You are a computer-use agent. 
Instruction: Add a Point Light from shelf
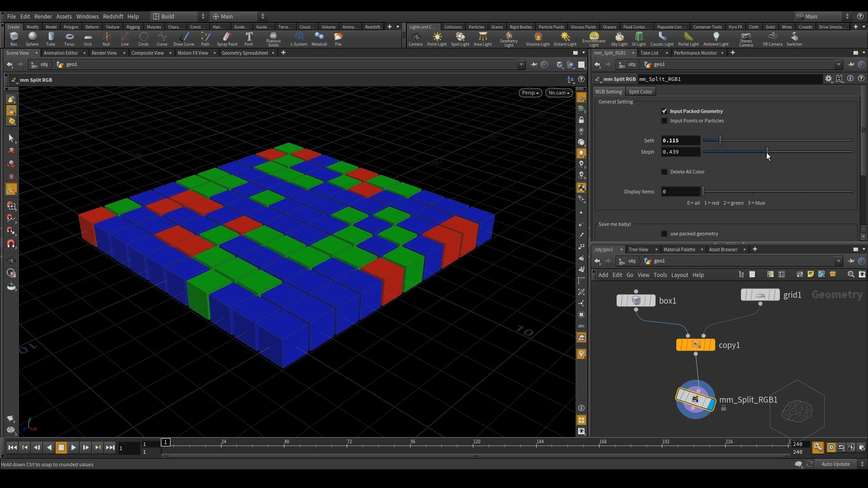[x=437, y=39]
